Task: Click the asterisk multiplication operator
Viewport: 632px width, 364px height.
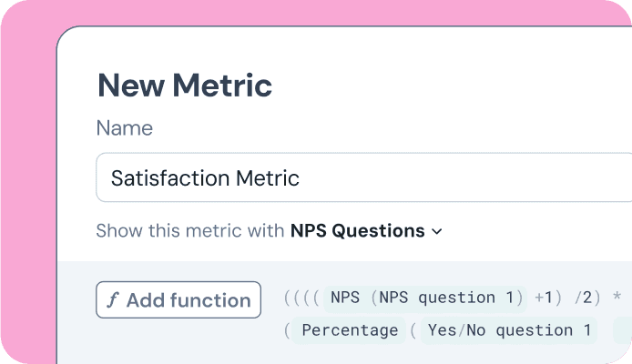Action: 617,297
